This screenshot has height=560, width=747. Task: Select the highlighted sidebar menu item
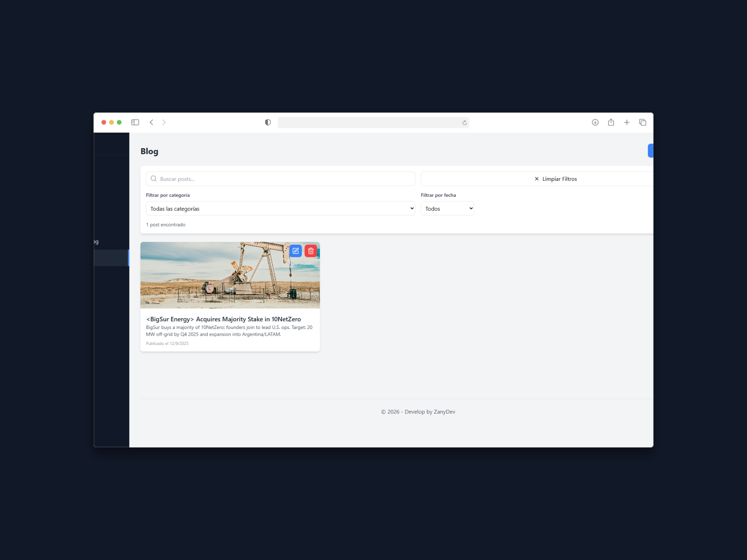pos(111,258)
